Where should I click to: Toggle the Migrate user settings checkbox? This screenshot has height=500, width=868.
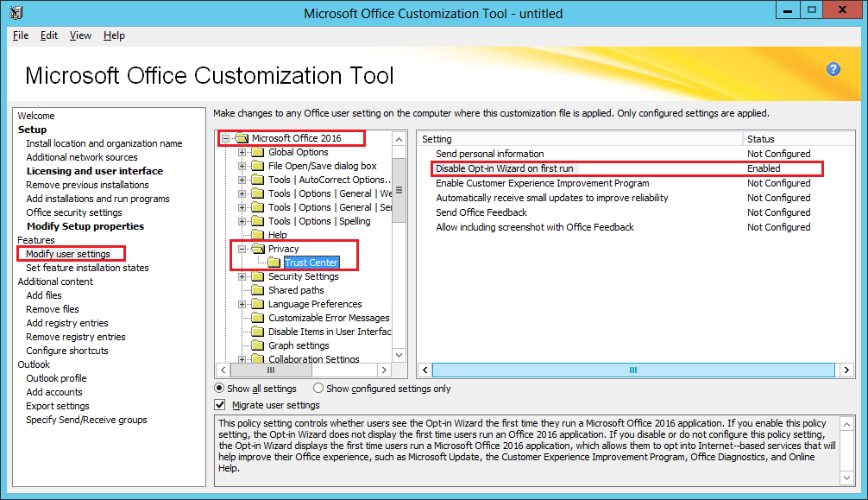tap(220, 405)
